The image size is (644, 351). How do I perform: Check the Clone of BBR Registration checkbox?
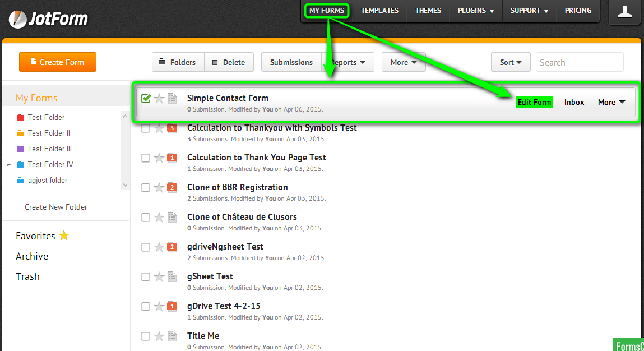pyautogui.click(x=146, y=188)
